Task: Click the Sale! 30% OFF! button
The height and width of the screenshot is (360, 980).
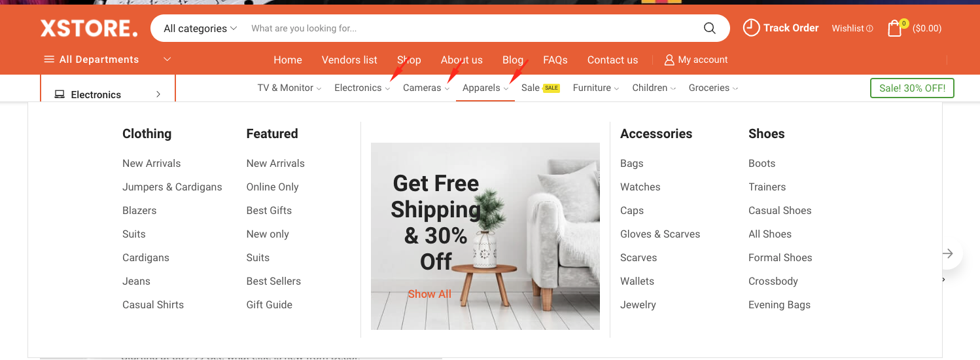Action: (x=912, y=88)
